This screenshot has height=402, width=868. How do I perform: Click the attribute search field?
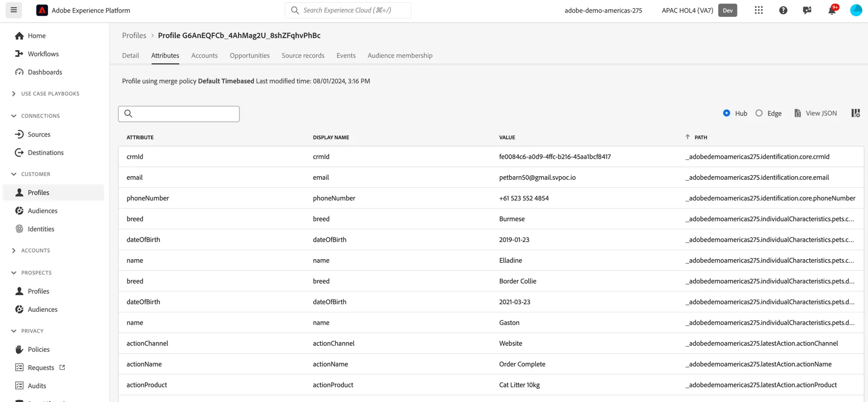179,114
